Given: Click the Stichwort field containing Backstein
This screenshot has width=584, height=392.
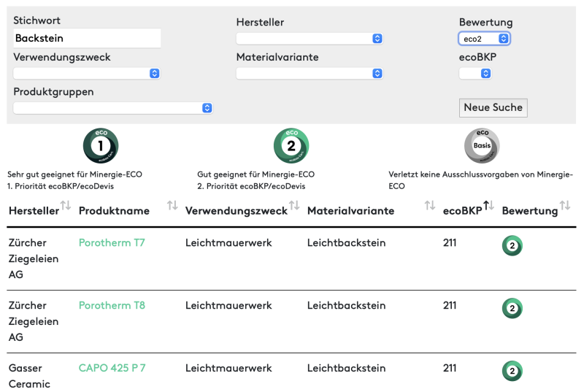Looking at the screenshot, I should (x=87, y=39).
